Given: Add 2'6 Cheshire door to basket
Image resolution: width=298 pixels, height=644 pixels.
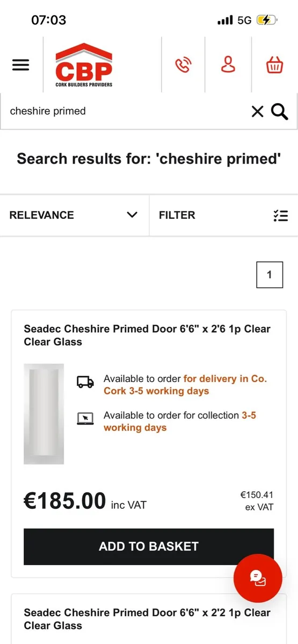Looking at the screenshot, I should coord(149,546).
